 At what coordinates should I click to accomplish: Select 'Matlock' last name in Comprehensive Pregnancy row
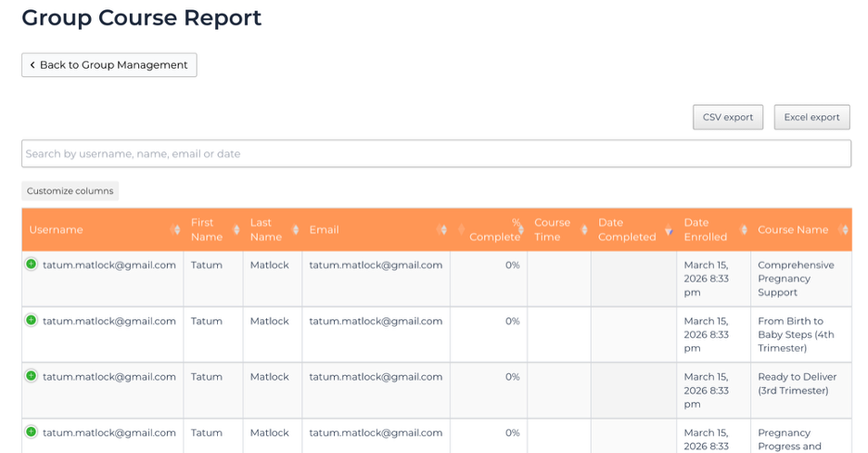point(269,265)
